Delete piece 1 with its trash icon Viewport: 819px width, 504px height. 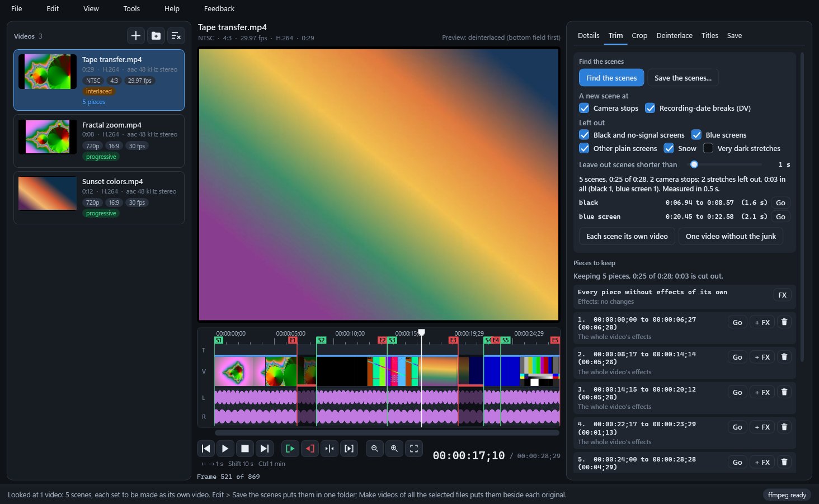tap(784, 322)
